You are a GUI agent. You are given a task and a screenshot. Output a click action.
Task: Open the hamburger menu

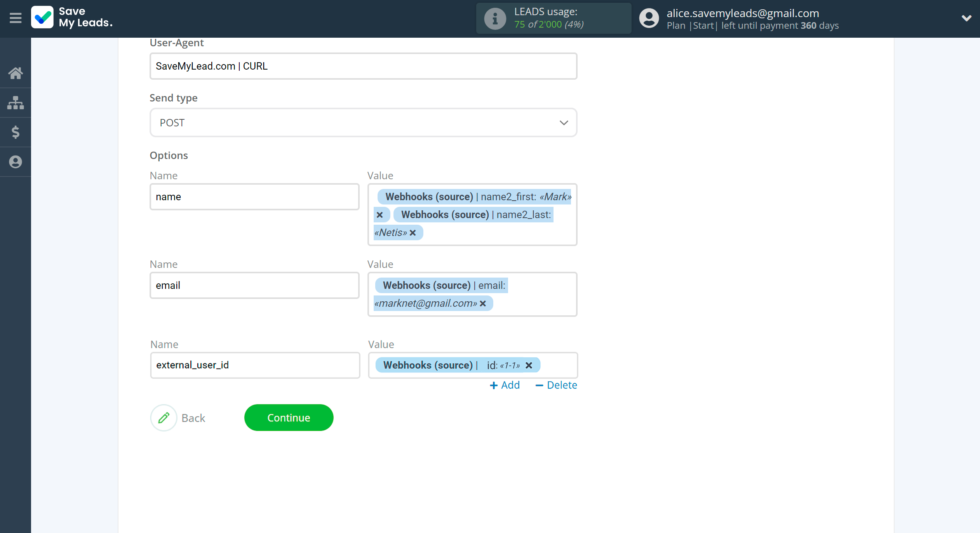[16, 18]
